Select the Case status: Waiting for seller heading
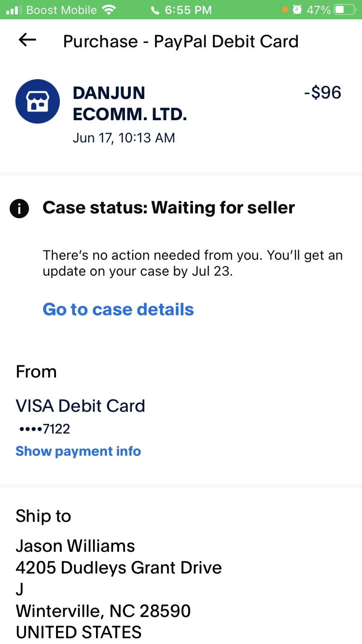362x644 pixels. [169, 208]
